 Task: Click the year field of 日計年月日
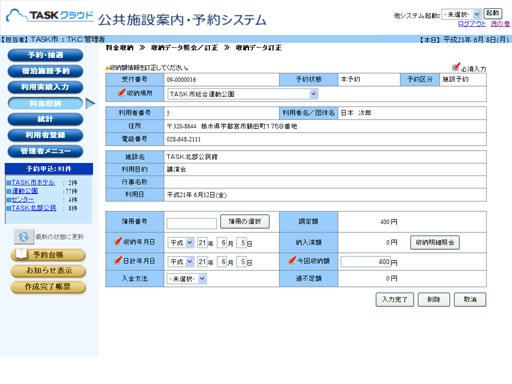pos(202,262)
